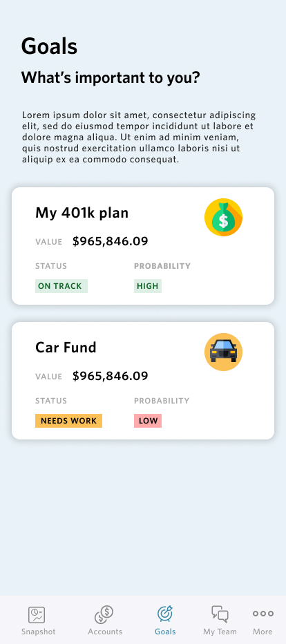Click the NEEDS WORK status badge
The height and width of the screenshot is (644, 286).
click(68, 421)
